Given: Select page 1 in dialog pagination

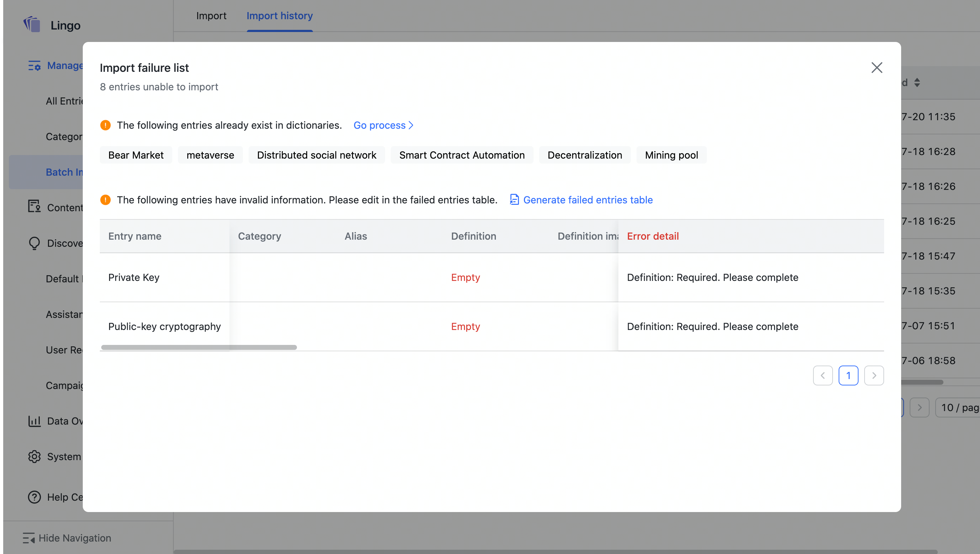Looking at the screenshot, I should pos(848,375).
